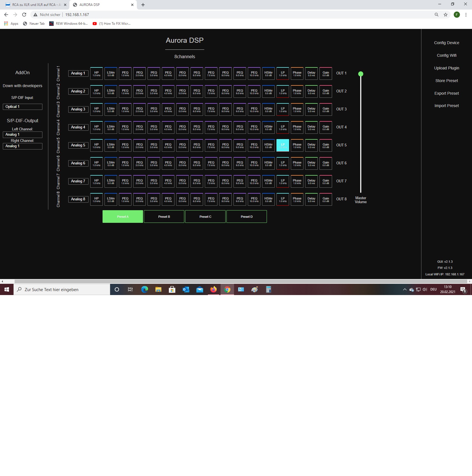Expand the Left Channel output dropdown
The width and height of the screenshot is (472, 476).
click(x=22, y=135)
